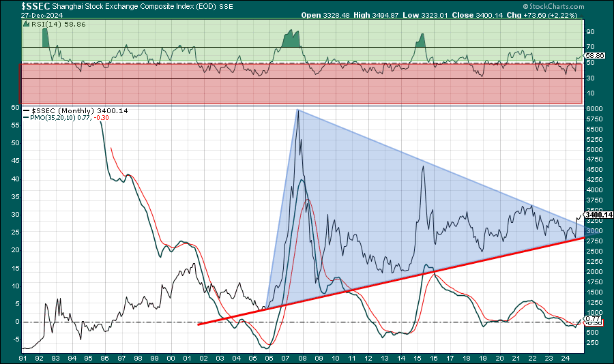This screenshot has width=614, height=364.
Task: Click the 58.86 RSI value tag
Action: coord(596,55)
